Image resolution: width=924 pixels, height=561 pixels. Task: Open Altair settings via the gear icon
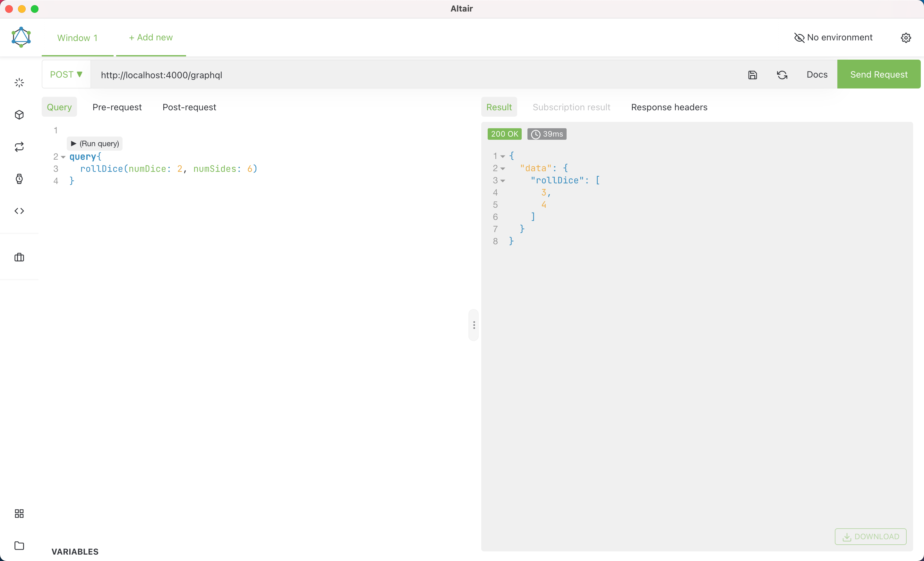click(x=906, y=38)
